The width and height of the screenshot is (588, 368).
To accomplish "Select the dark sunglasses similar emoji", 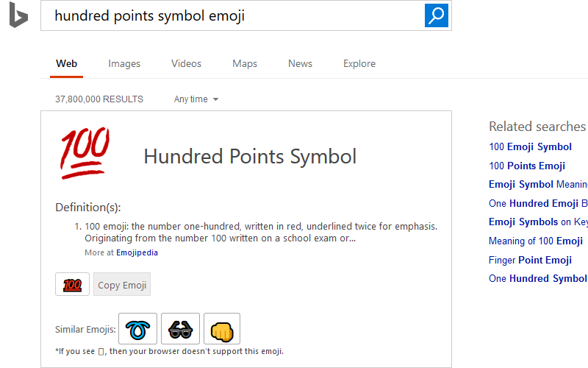I will [180, 328].
